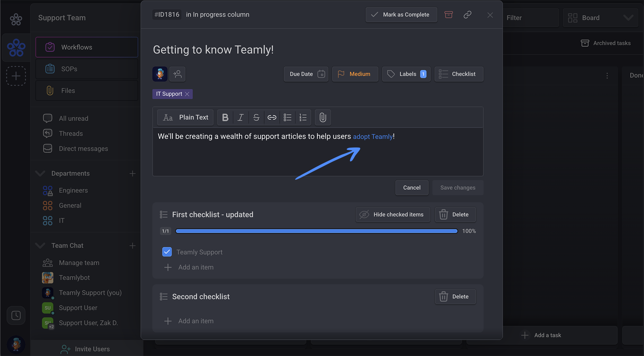Image resolution: width=644 pixels, height=356 pixels.
Task: Remove the IT Support label
Action: [x=187, y=94]
